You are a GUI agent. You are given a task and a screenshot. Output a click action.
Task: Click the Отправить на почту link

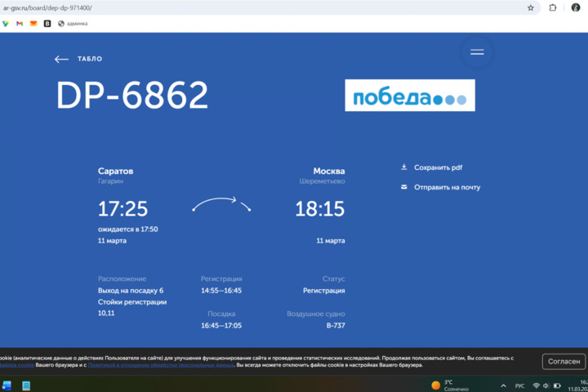(447, 187)
